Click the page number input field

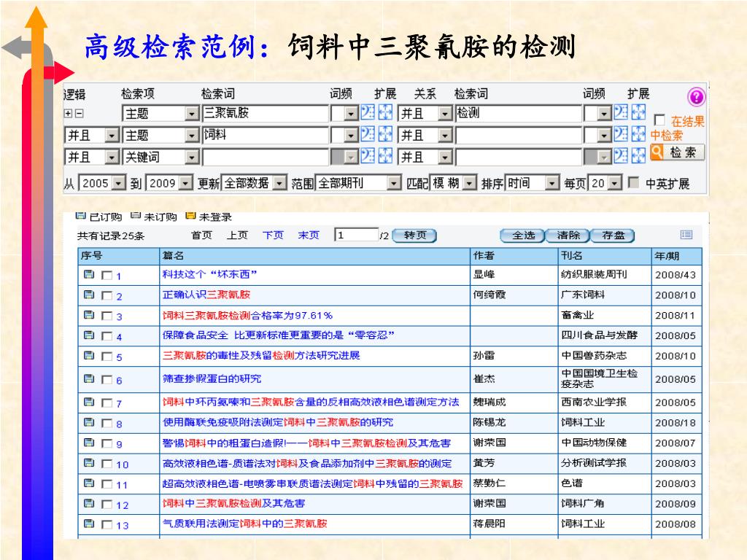[x=356, y=235]
